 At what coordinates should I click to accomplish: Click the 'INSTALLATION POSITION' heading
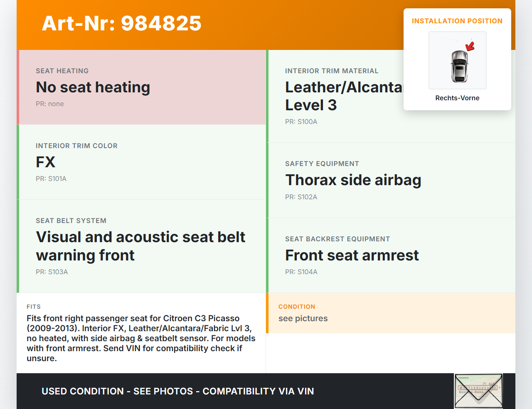click(x=457, y=21)
